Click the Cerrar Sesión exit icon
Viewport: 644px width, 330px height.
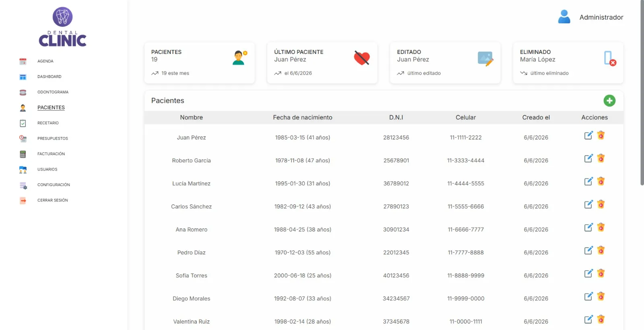point(23,201)
